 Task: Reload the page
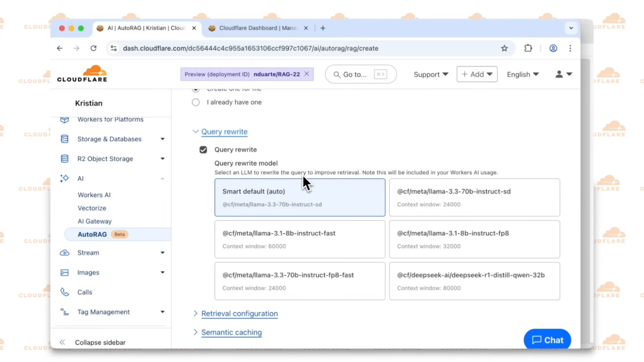[x=93, y=48]
